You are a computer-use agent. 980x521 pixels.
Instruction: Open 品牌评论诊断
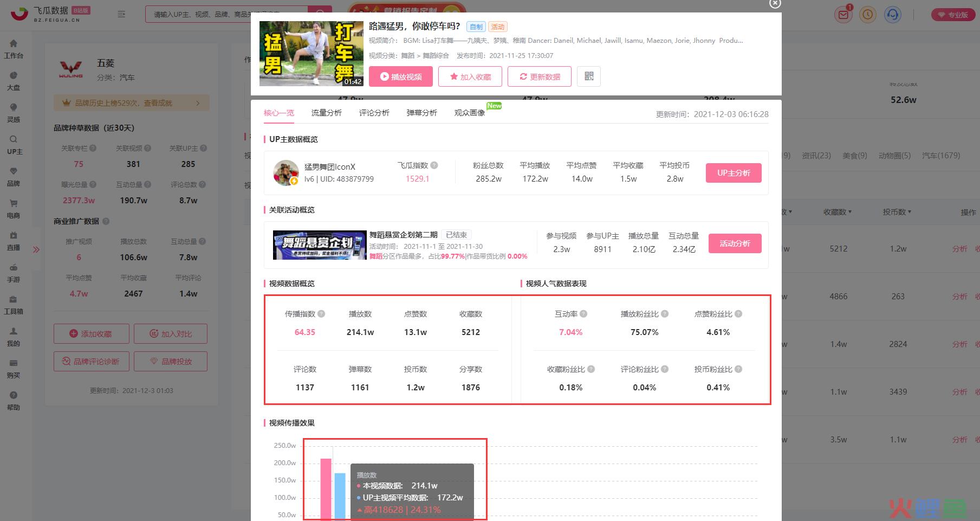point(91,361)
